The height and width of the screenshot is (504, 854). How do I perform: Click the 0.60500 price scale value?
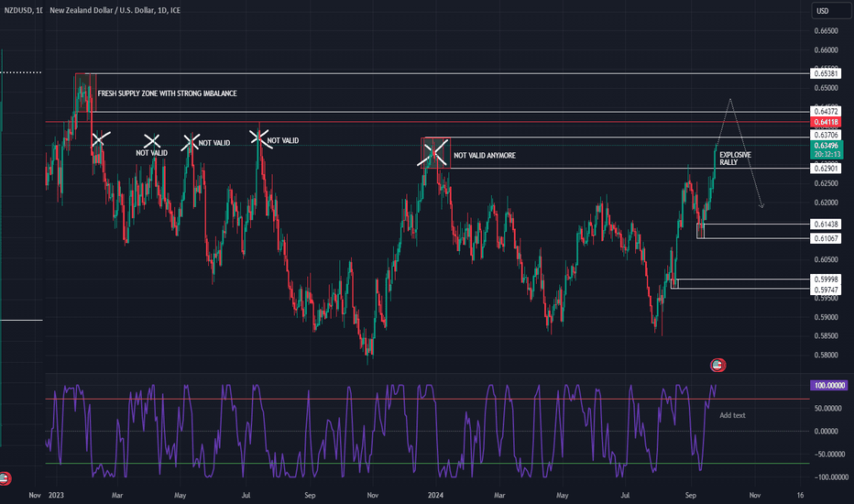[826, 260]
